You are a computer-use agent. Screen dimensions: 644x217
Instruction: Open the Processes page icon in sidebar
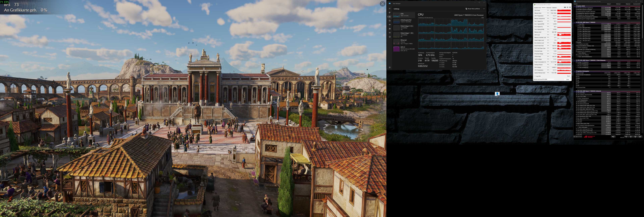click(389, 13)
